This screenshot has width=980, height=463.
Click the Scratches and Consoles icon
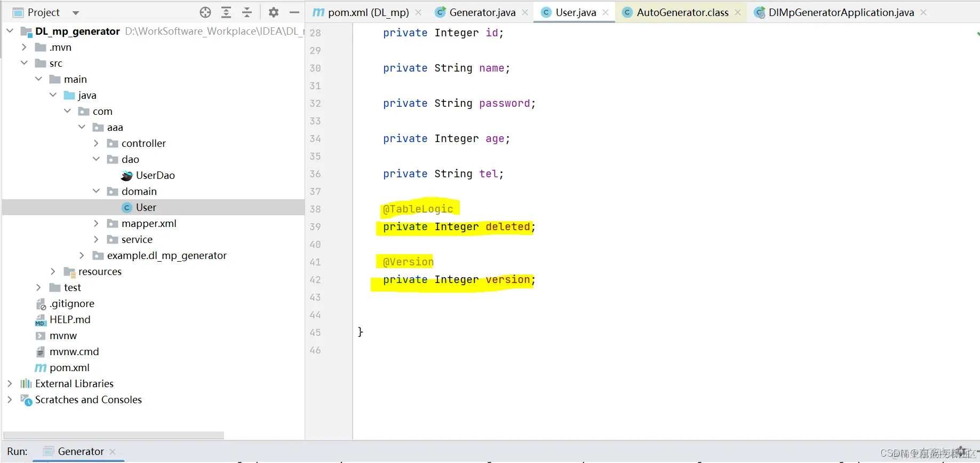[26, 400]
